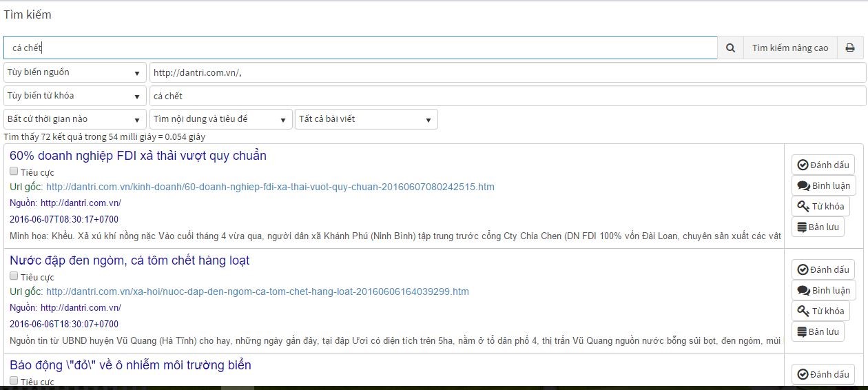This screenshot has height=390, width=868.
Task: Mark the 'Nước đập đen ngòm' article with Đánh dấu
Action: tap(823, 269)
